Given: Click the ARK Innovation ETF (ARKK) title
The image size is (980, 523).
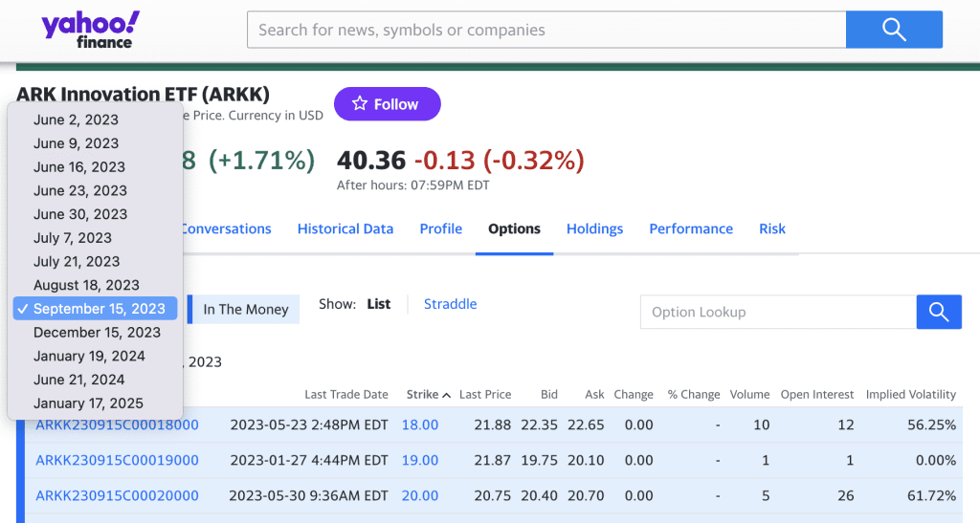Looking at the screenshot, I should (144, 95).
